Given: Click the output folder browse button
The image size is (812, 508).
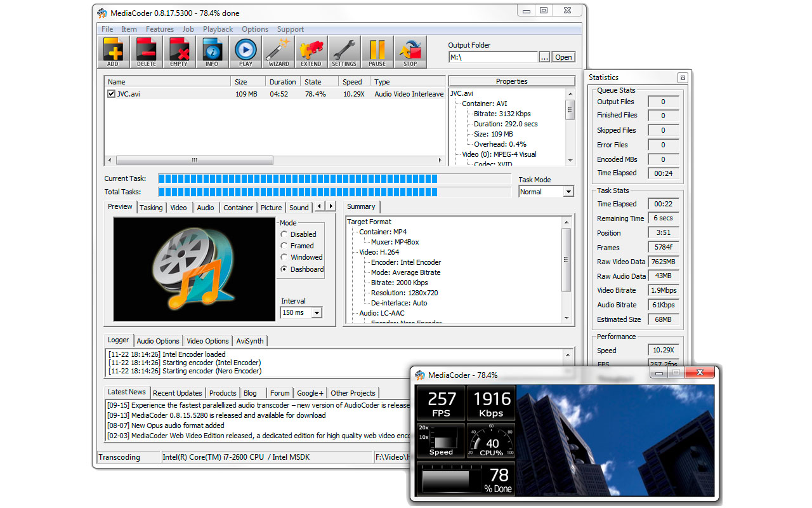Looking at the screenshot, I should tap(544, 57).
